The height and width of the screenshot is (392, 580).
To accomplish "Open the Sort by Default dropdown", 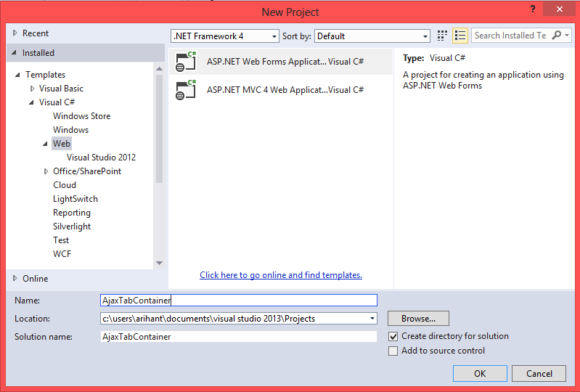I will 372,36.
